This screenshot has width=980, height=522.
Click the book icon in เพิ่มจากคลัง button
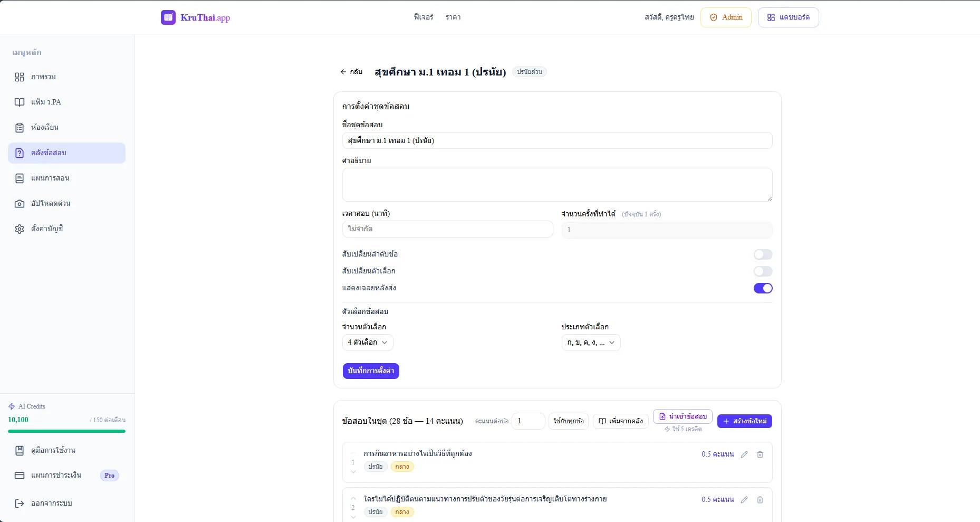602,421
